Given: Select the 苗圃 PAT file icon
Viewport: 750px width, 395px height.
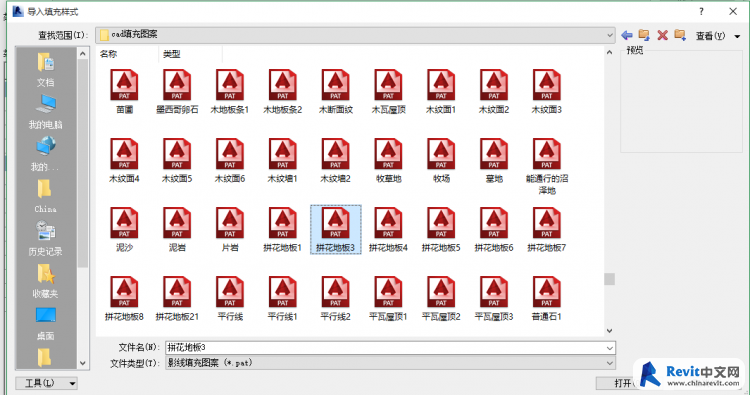Looking at the screenshot, I should 124,91.
